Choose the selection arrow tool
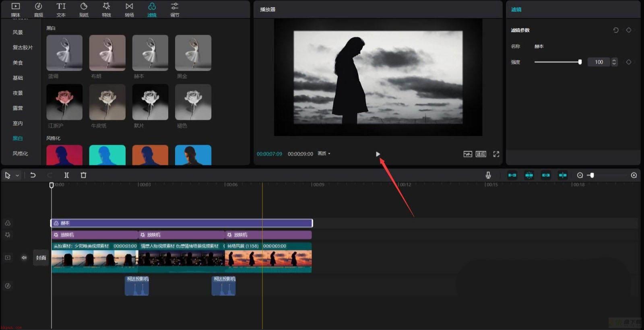The image size is (644, 330). 7,175
